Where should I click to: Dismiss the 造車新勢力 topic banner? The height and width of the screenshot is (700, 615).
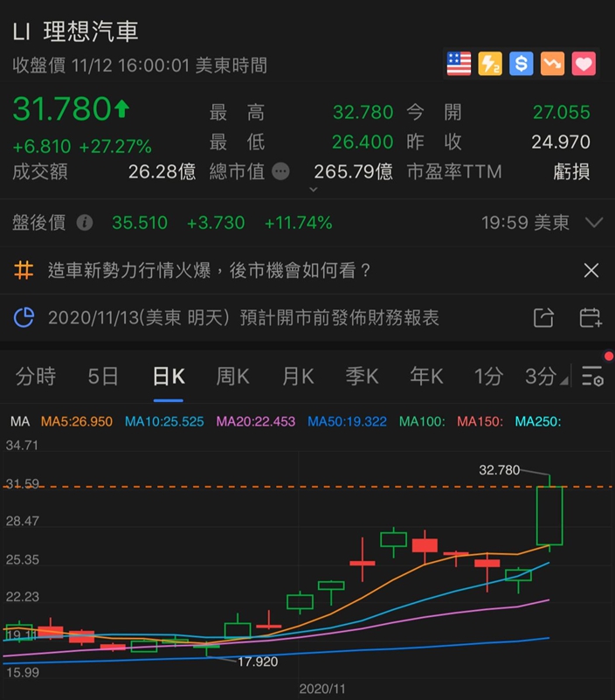591,270
